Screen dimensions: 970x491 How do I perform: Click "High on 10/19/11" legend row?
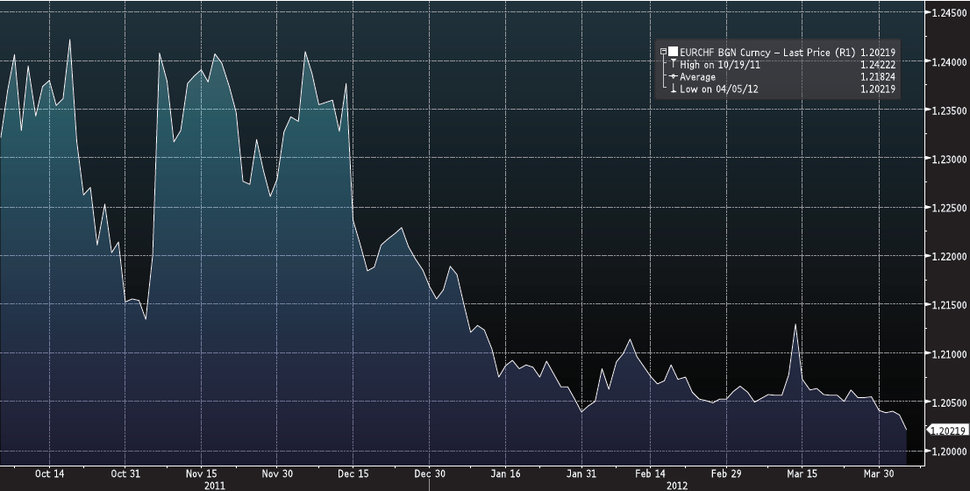click(719, 64)
